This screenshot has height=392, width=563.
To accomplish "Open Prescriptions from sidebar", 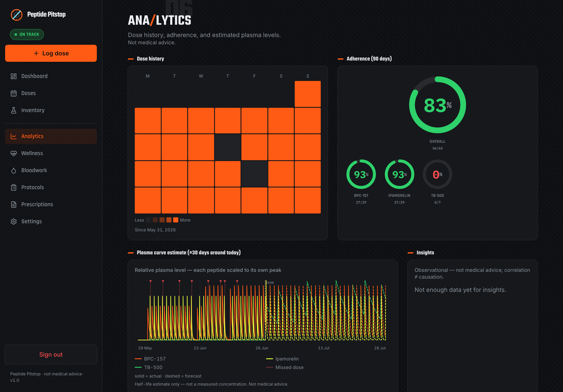I will (51, 204).
